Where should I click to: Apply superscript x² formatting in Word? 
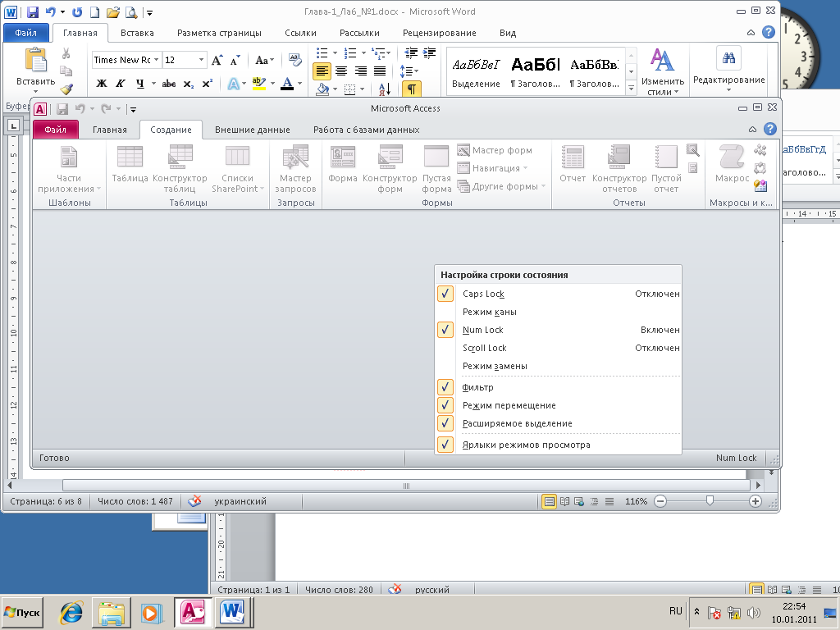[208, 84]
